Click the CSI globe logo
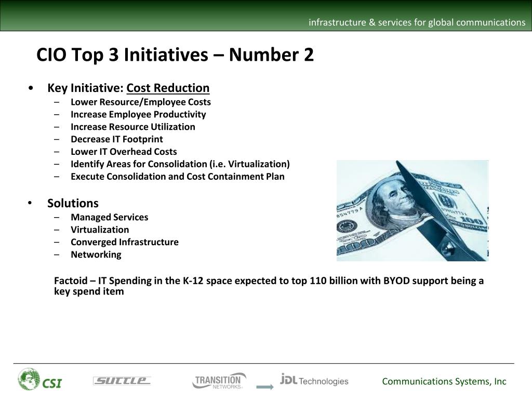Viewport: 532px width, 399px height. [x=39, y=380]
